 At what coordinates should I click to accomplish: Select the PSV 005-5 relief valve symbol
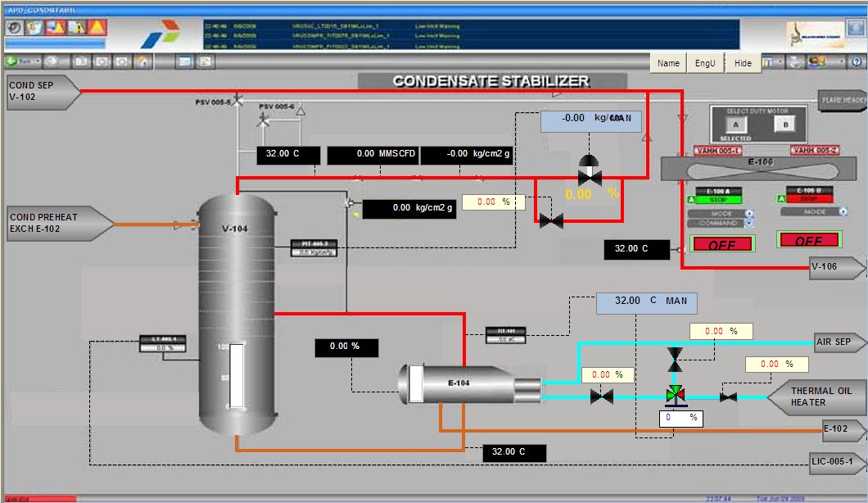(x=237, y=101)
